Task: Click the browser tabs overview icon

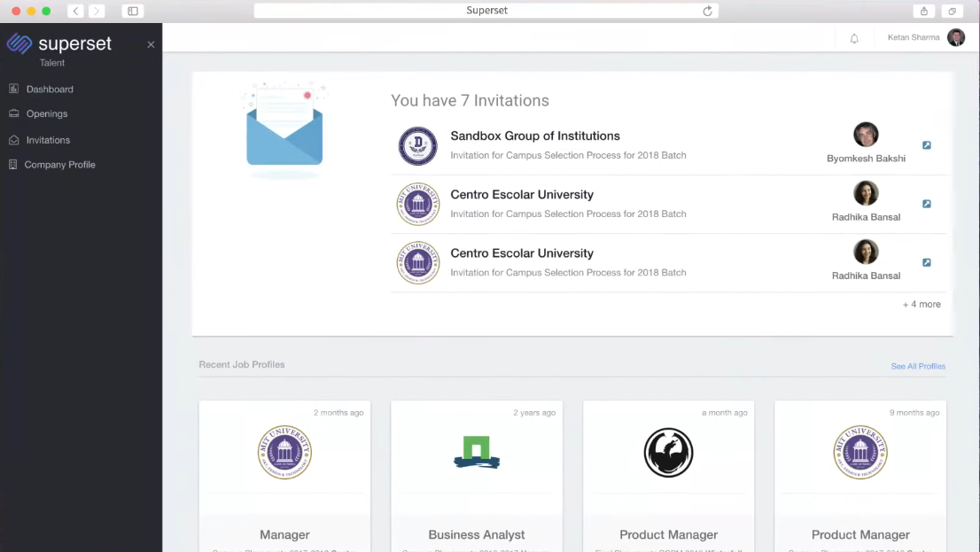Action: pos(952,11)
